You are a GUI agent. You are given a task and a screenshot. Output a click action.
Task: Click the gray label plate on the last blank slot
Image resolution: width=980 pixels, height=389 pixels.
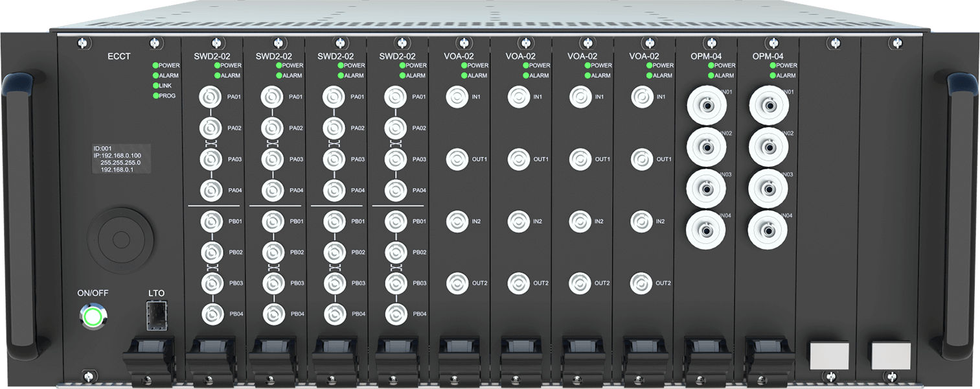[x=891, y=355]
